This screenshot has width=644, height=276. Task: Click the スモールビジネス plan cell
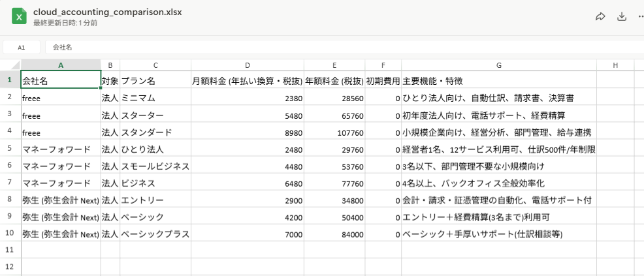155,165
